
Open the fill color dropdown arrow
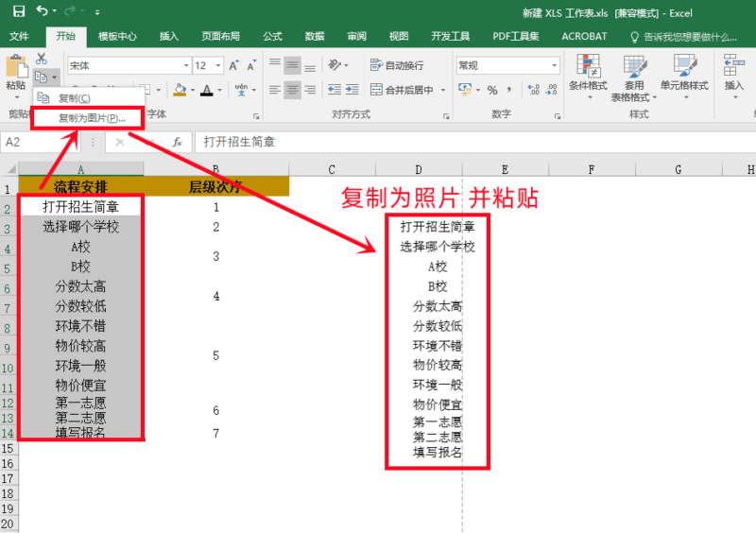193,90
